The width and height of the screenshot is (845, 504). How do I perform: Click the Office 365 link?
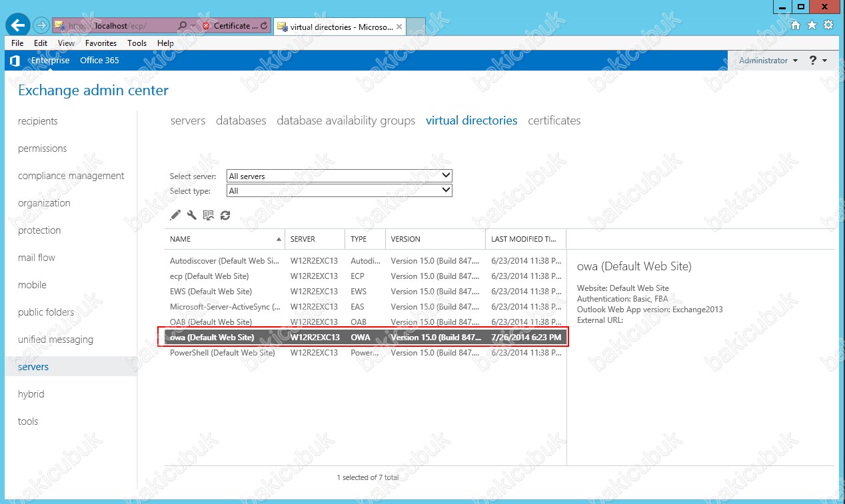coord(99,61)
